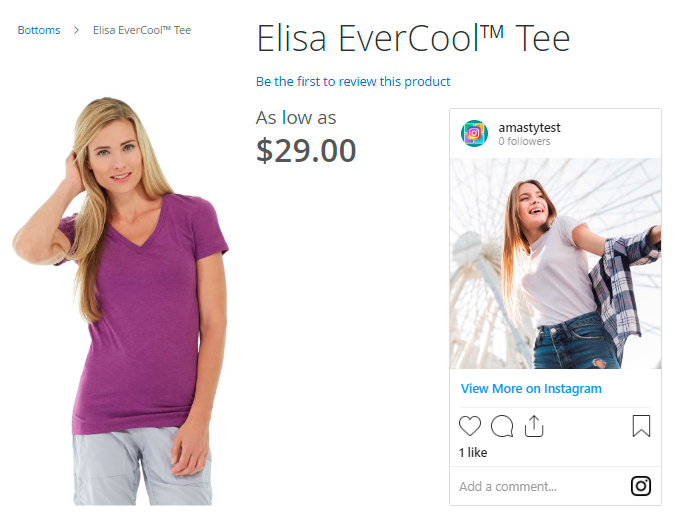The width and height of the screenshot is (683, 515).
Task: Open the Instagram Ferris wheel photo
Action: click(555, 263)
